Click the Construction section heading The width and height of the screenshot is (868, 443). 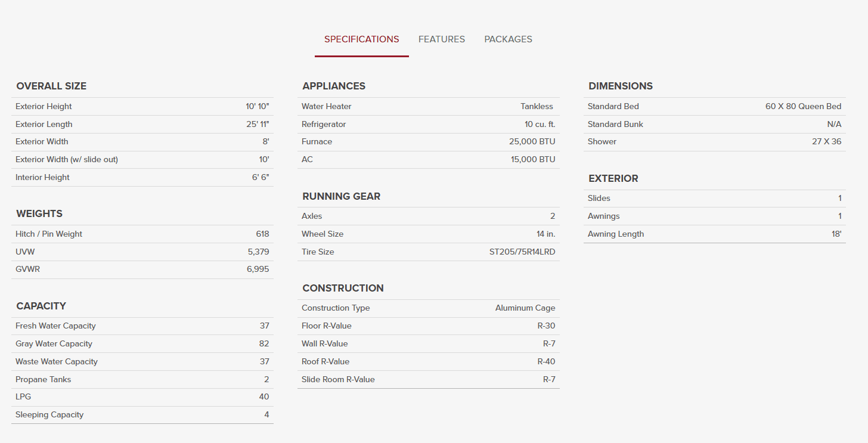343,288
